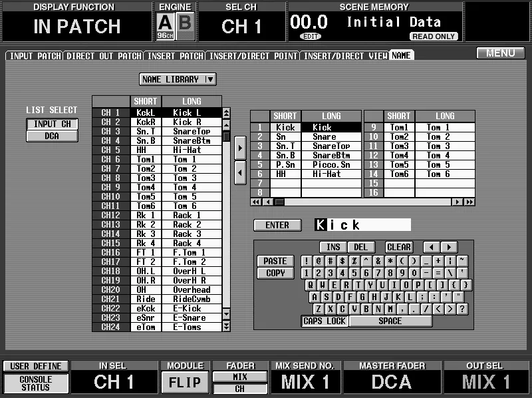Image resolution: width=532 pixels, height=398 pixels.
Task: Click the SPACE bar on the on-screen keyboard
Action: click(x=390, y=321)
